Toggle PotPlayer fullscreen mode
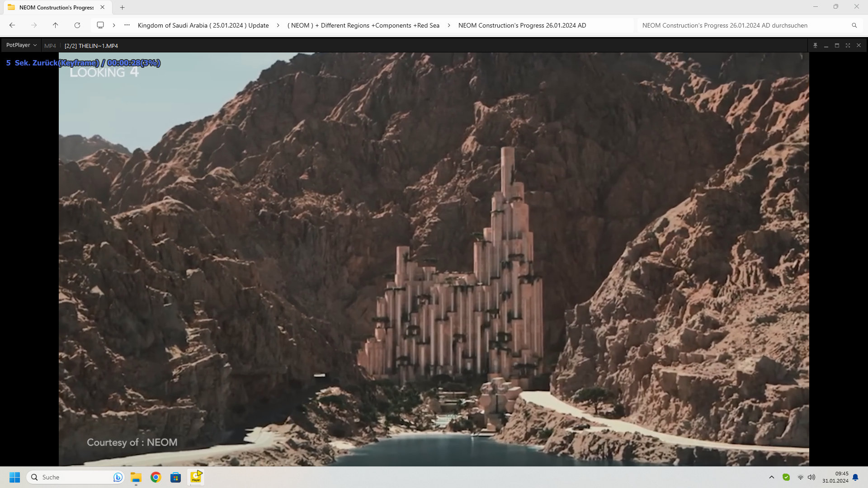Image resolution: width=868 pixels, height=488 pixels. pyautogui.click(x=848, y=46)
